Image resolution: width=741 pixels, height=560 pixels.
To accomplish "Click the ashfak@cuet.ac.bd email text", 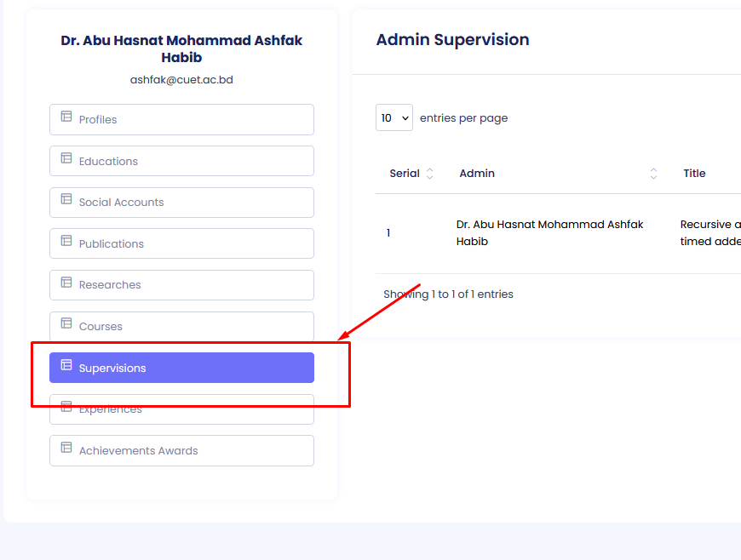I will (181, 80).
